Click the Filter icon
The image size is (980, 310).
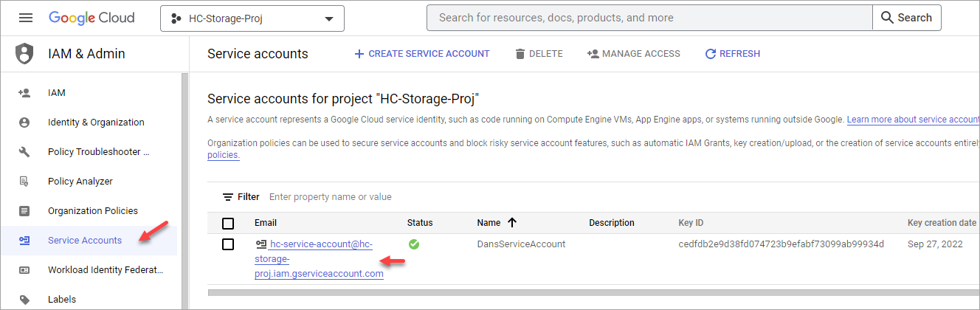[x=228, y=197]
